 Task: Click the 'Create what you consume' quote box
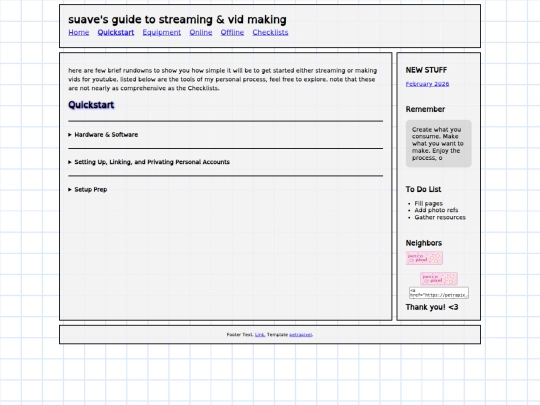438,144
